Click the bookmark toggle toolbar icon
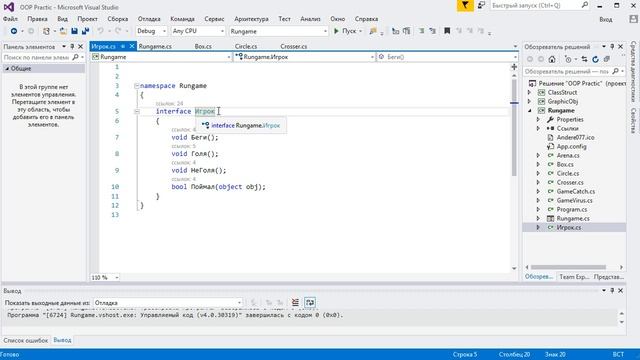 [447, 31]
